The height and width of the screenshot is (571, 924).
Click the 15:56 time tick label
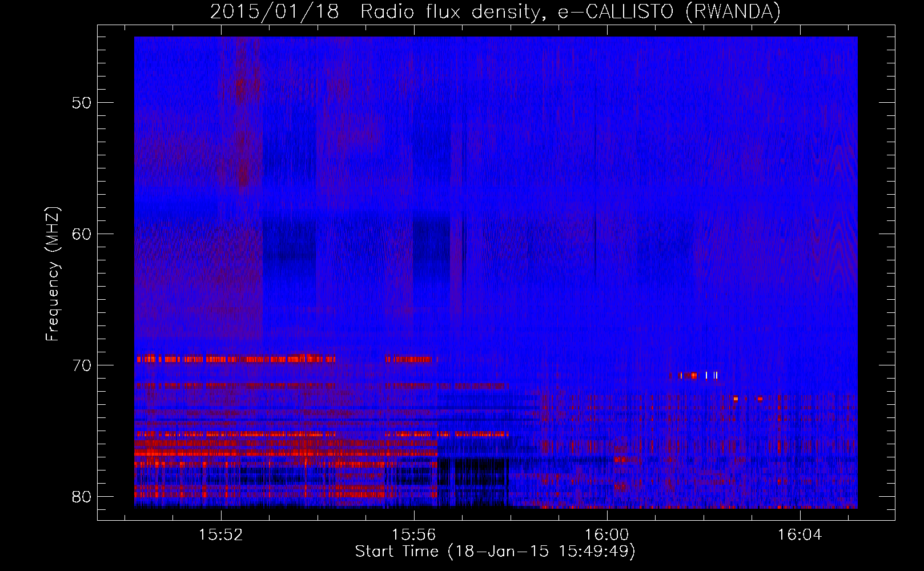point(413,534)
